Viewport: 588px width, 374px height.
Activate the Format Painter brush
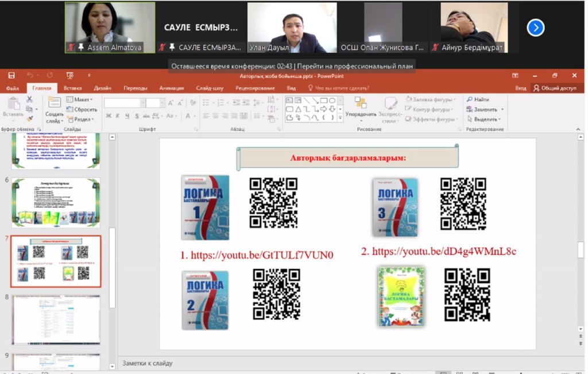pyautogui.click(x=29, y=118)
